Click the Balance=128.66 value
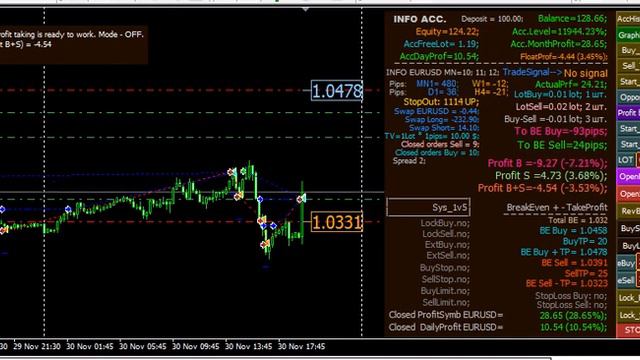The height and width of the screenshot is (360, 640). click(572, 18)
